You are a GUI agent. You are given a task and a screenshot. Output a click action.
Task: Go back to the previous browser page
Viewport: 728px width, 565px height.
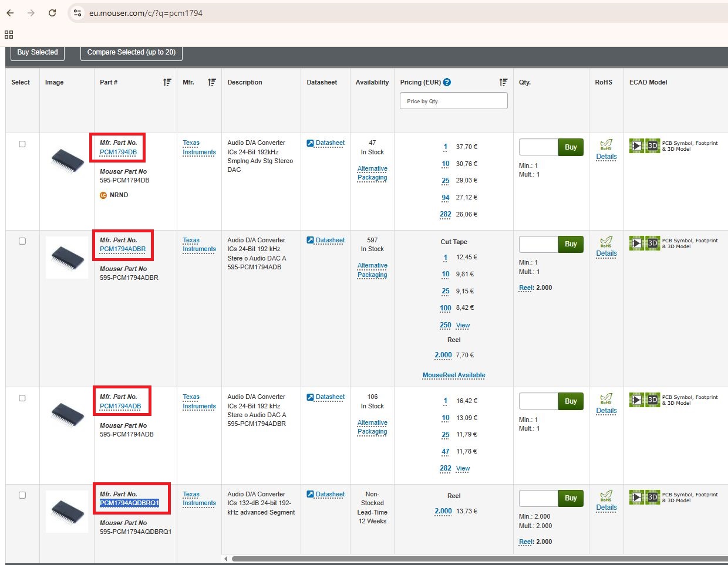(x=10, y=13)
